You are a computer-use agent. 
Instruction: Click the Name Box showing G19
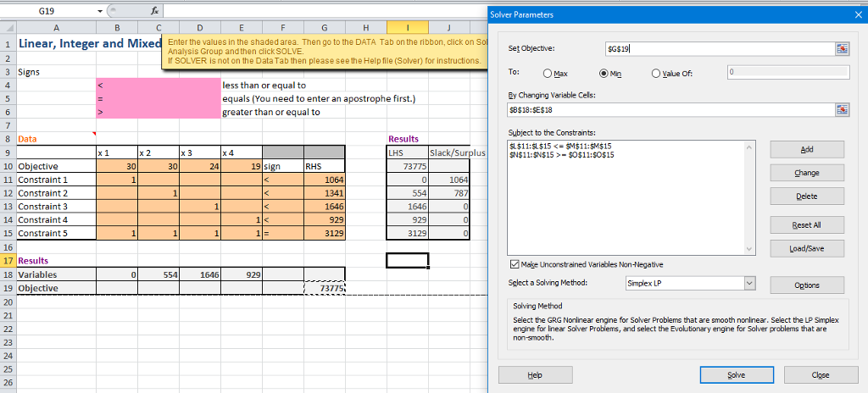coord(47,10)
